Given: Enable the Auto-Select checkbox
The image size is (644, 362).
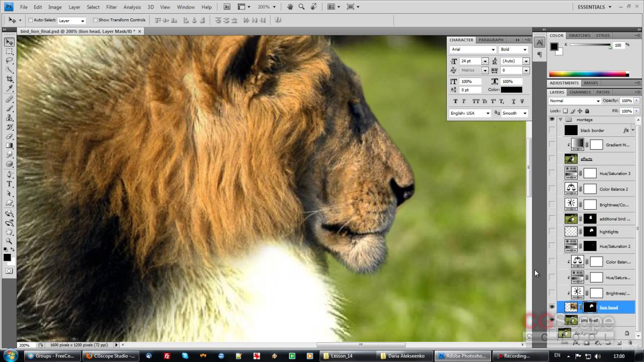Looking at the screenshot, I should tap(30, 20).
